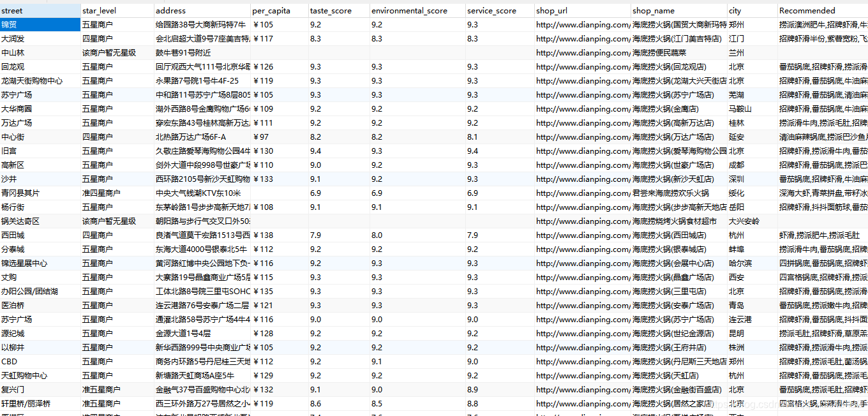868x416 pixels.
Task: Select the street cell 天虹购物中心
Action: 40,375
